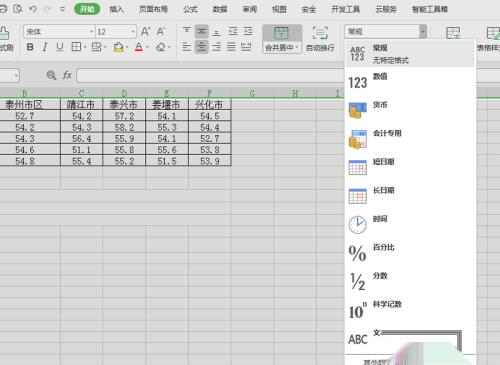Open the number format dropdown arrow
Viewport: 500px width, 365px height.
tap(423, 32)
